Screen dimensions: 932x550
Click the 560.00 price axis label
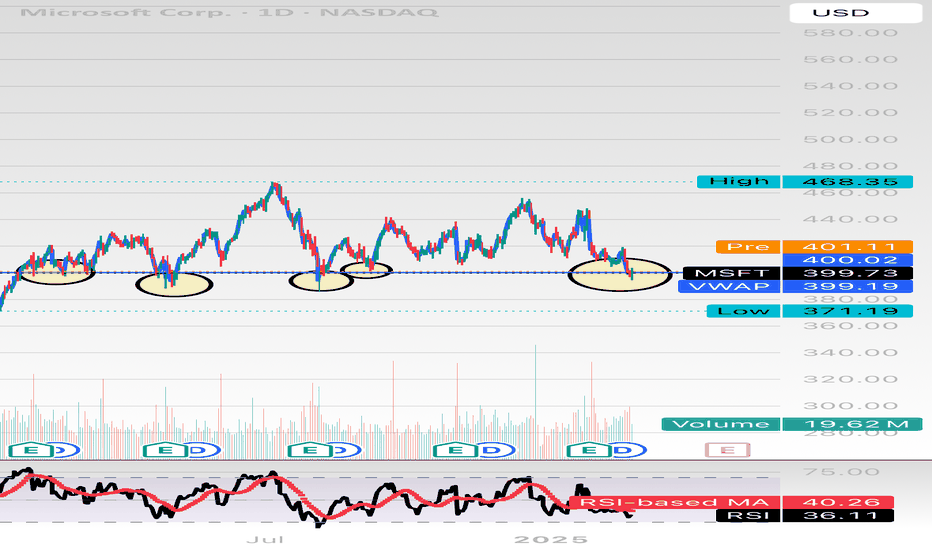pos(851,59)
